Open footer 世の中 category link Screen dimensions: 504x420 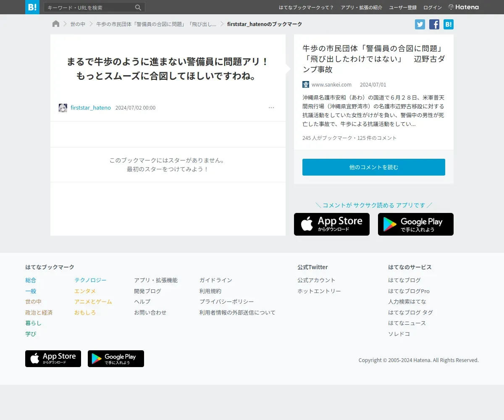33,302
